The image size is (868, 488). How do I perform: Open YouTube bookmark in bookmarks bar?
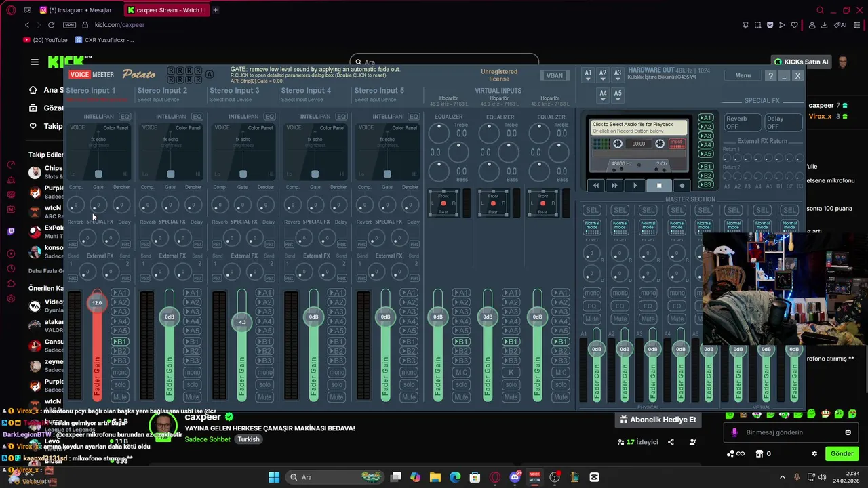point(46,40)
